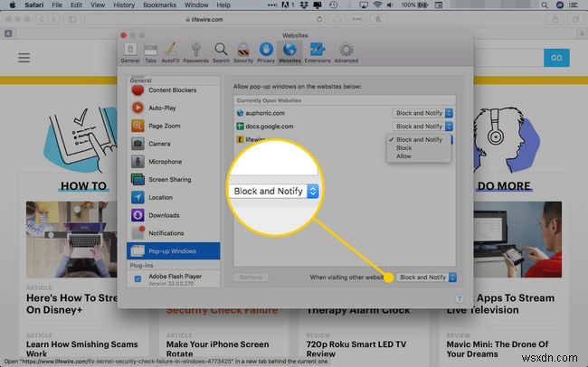Open Spotlight search in menu bar
The height and width of the screenshot is (367, 588).
pyautogui.click(x=545, y=5)
